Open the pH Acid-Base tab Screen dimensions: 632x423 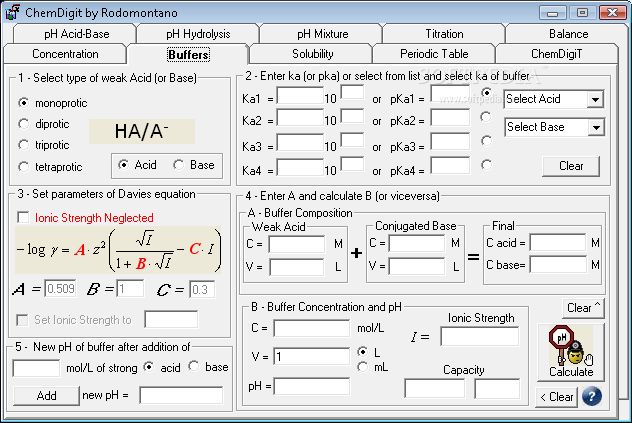coord(77,34)
